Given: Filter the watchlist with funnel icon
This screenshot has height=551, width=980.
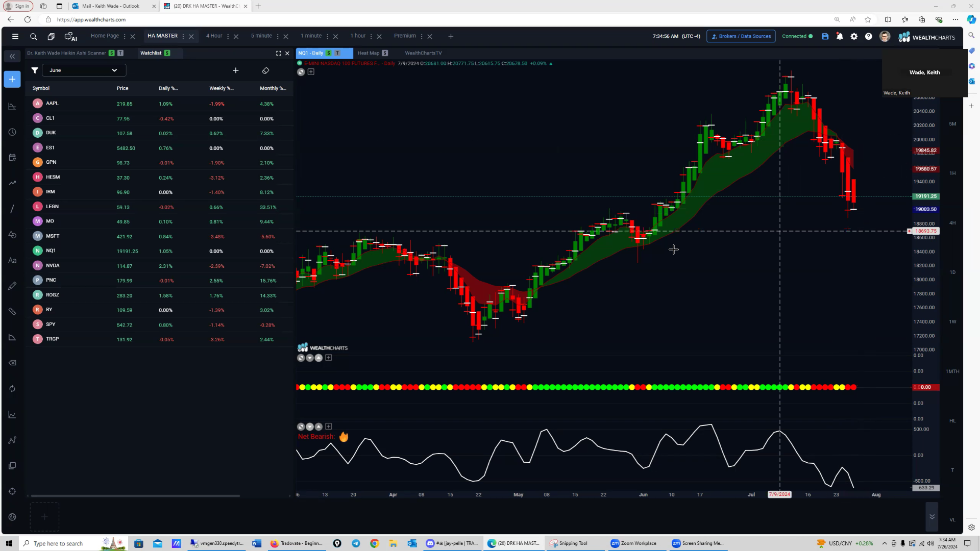Looking at the screenshot, I should 35,70.
